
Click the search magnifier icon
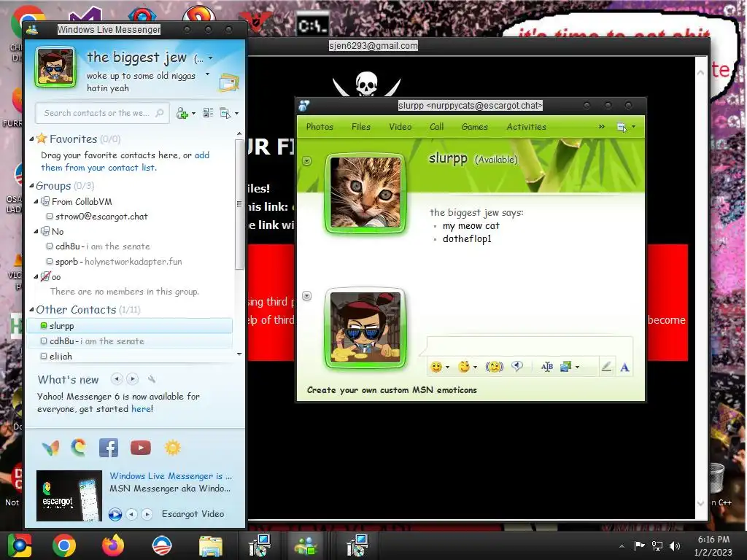pyautogui.click(x=160, y=113)
